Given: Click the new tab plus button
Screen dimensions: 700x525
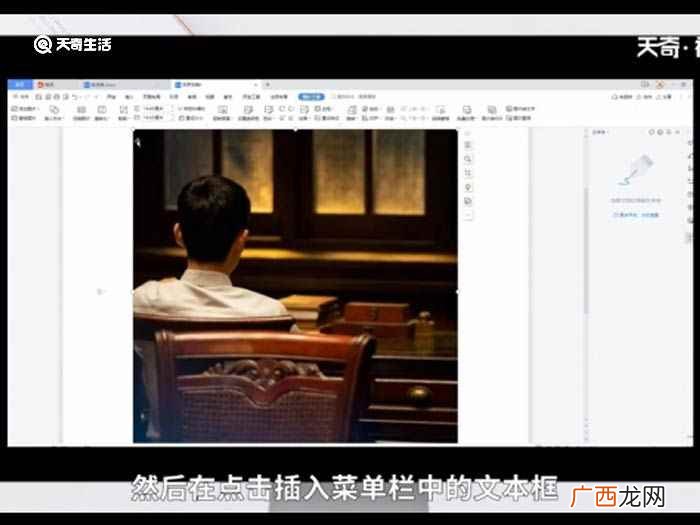Looking at the screenshot, I should tap(267, 84).
